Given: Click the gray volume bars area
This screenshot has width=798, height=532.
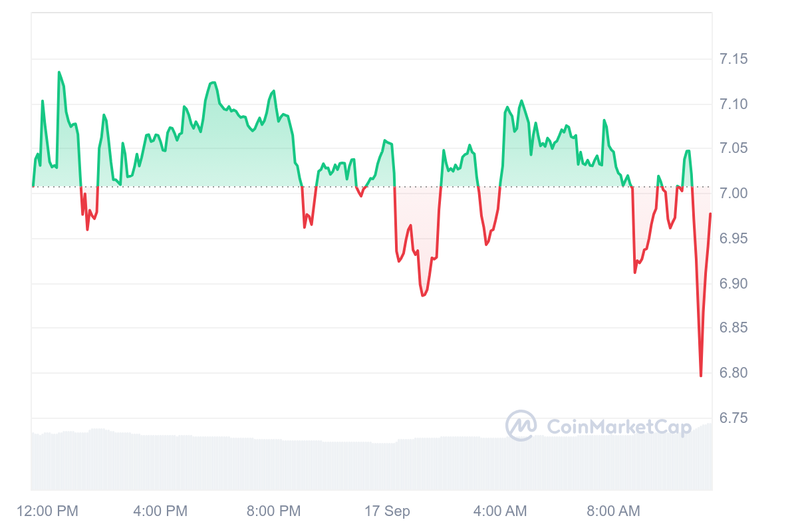Looking at the screenshot, I should click(x=372, y=460).
